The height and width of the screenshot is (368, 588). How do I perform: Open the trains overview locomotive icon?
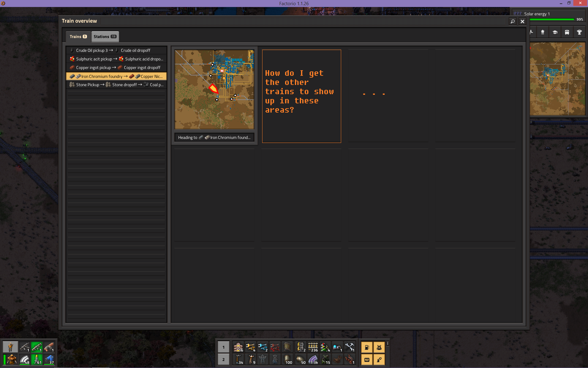coord(567,32)
